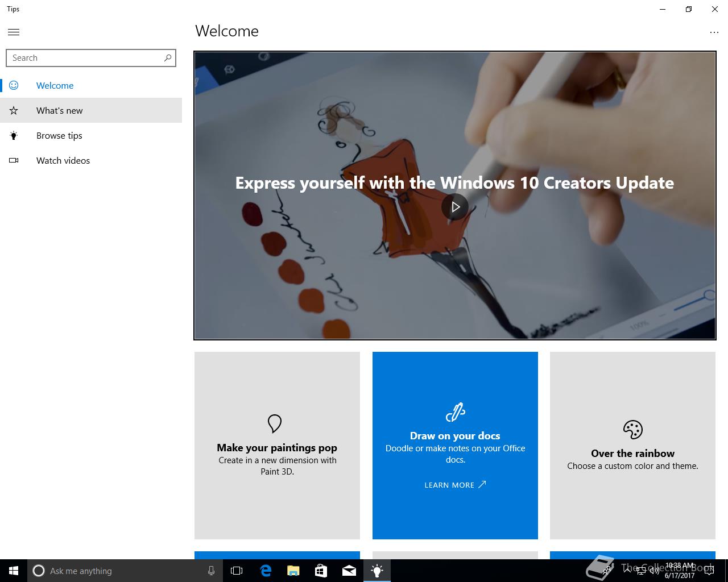The image size is (728, 582).
Task: Open the hamburger navigation menu
Action: pyautogui.click(x=14, y=32)
